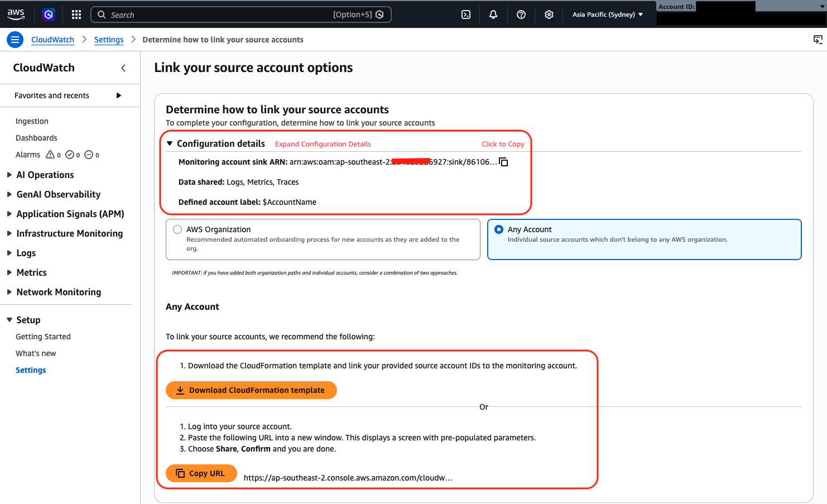Open the settings gear in top bar

pos(549,15)
